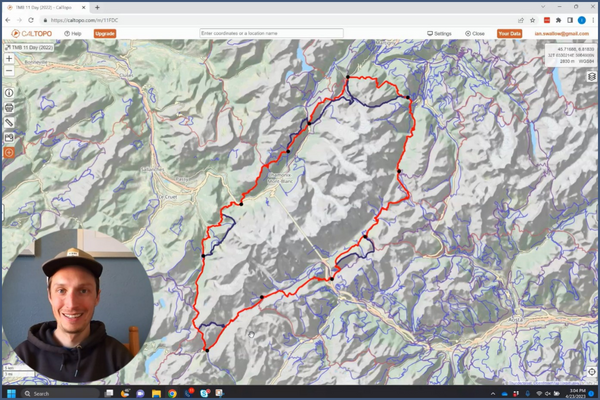This screenshot has width=600, height=400.
Task: Open the ian.swallow@gmail.com account link
Action: pyautogui.click(x=562, y=33)
